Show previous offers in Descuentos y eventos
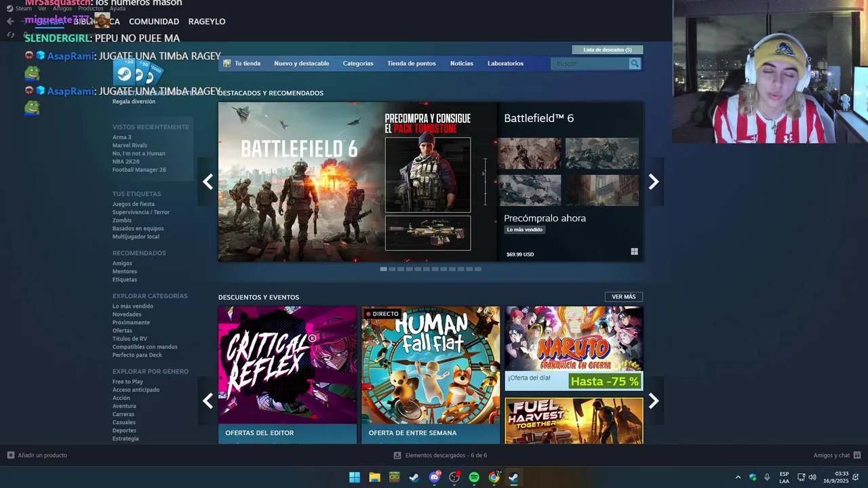Image resolution: width=868 pixels, height=488 pixels. click(x=208, y=401)
